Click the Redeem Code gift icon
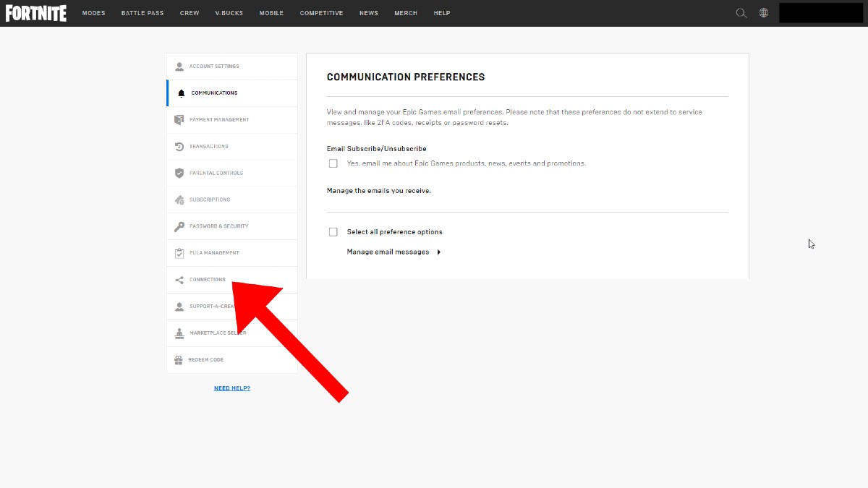Viewport: 868px width, 488px height. (179, 360)
